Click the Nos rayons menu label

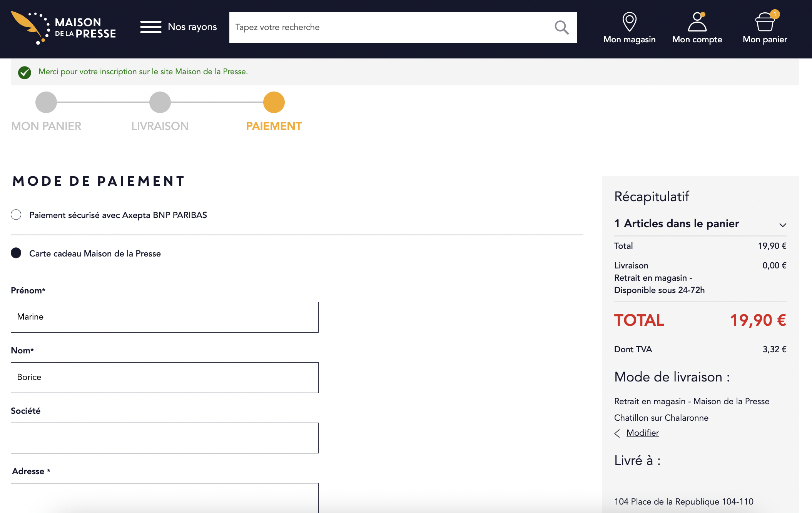pos(192,27)
